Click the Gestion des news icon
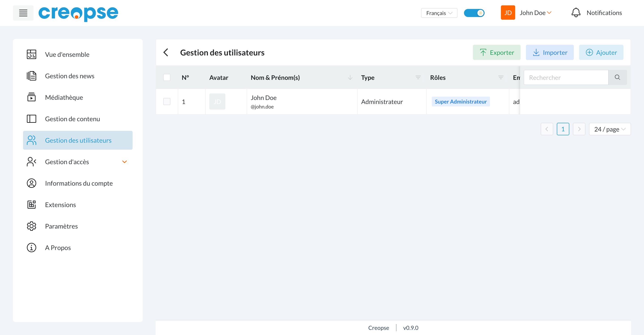The height and width of the screenshot is (335, 644). [x=32, y=76]
